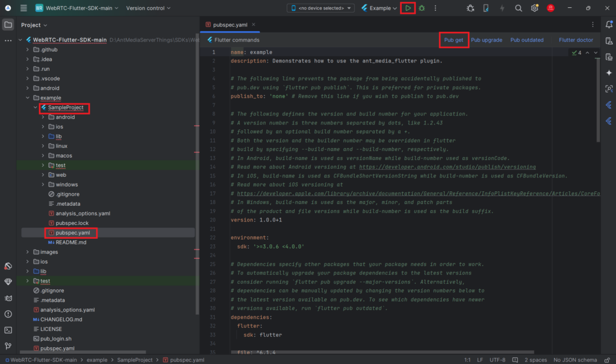Click the project panel horizontal scrollbar
This screenshot has width=616, height=364.
point(83,352)
